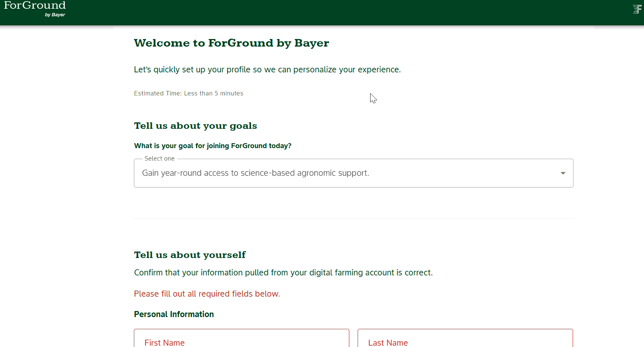Select the red required fields warning text
Screen dimensions: 644x347
click(207, 294)
